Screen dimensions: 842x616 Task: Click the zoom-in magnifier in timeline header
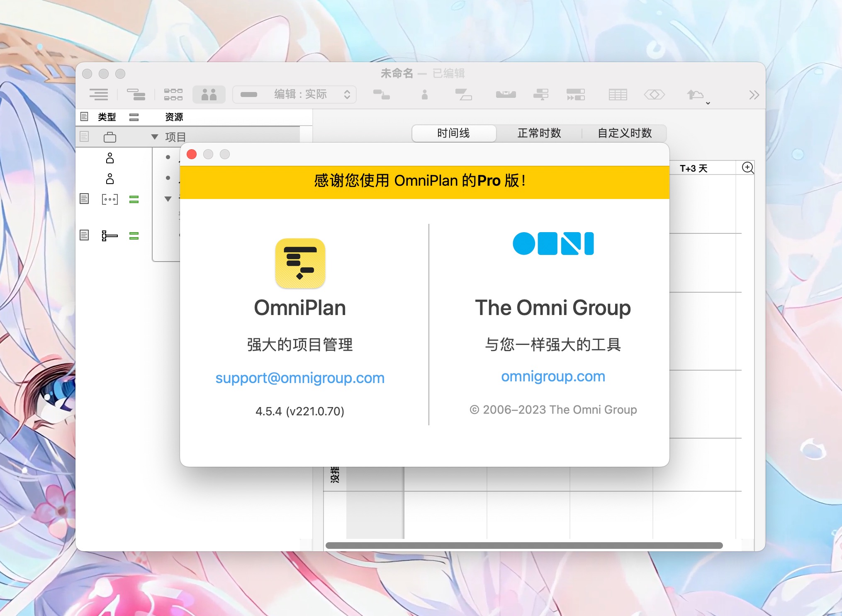748,168
